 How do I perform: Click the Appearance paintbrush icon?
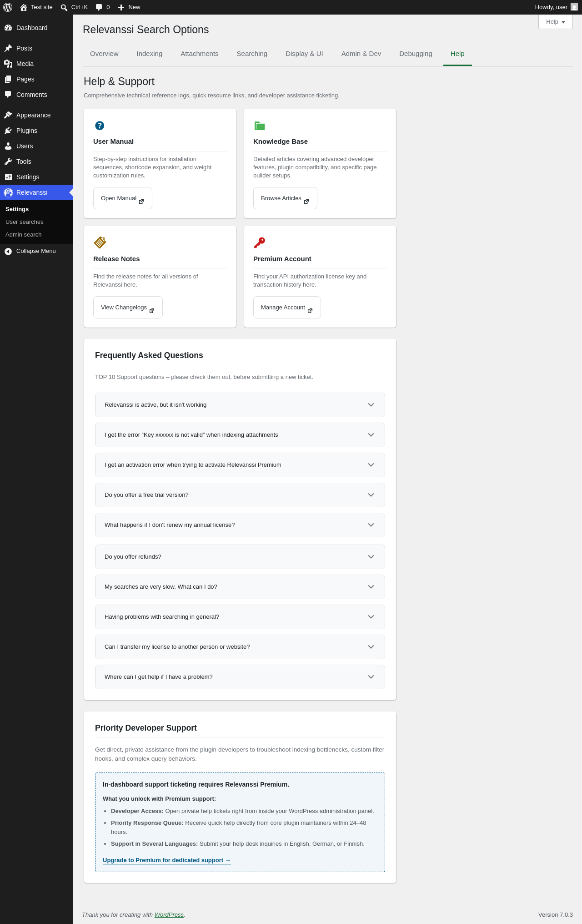click(8, 115)
